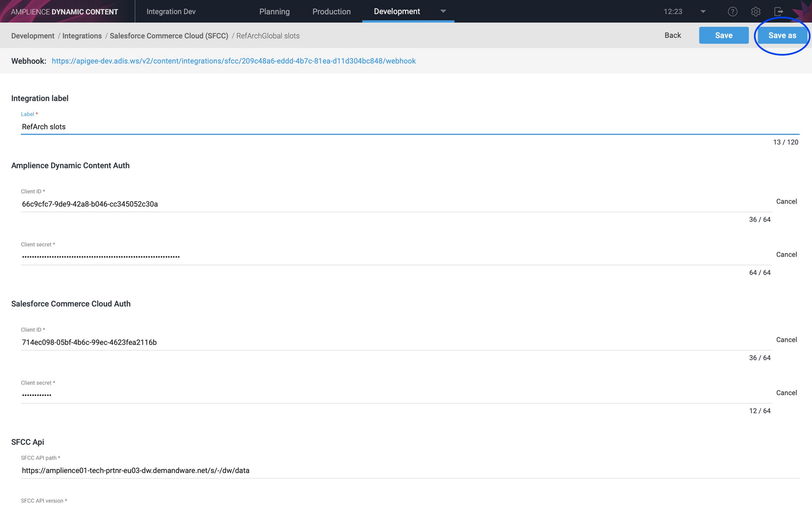812x508 pixels.
Task: Click the Integration label heading
Action: coord(40,99)
